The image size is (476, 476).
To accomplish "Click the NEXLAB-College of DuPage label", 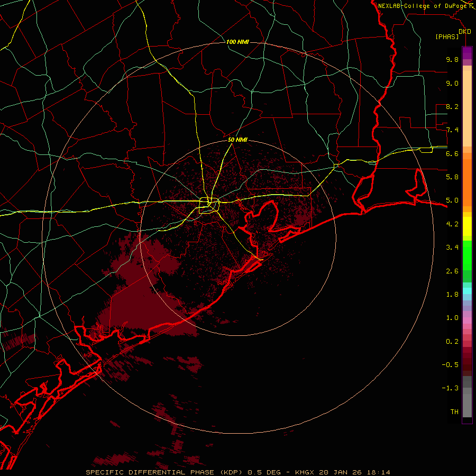I will pos(423,6).
